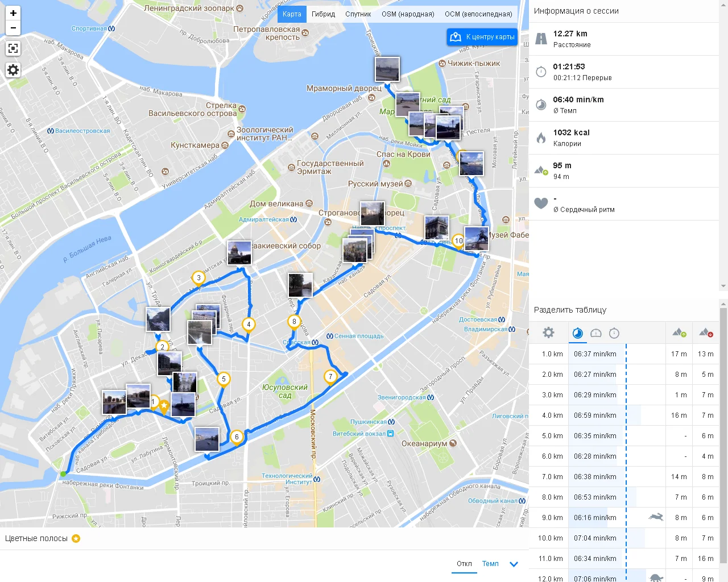
Task: Click kilometer marker 5 on the route
Action: tap(224, 379)
